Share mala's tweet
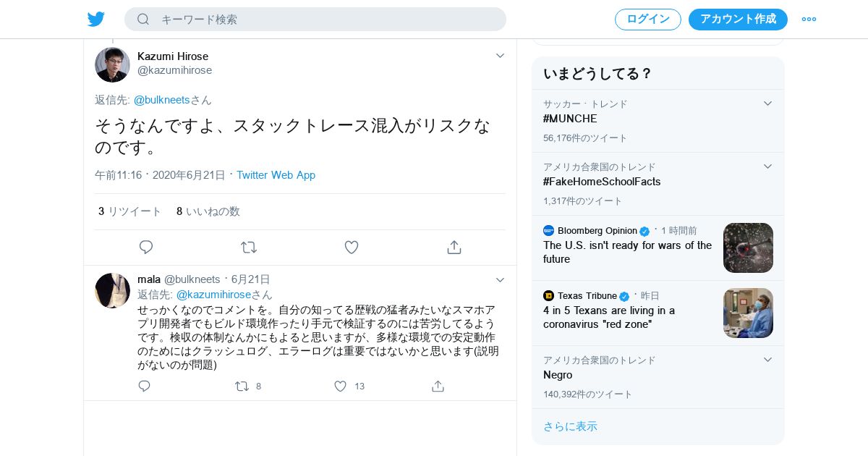Viewport: 868px width, 456px height. pyautogui.click(x=438, y=387)
